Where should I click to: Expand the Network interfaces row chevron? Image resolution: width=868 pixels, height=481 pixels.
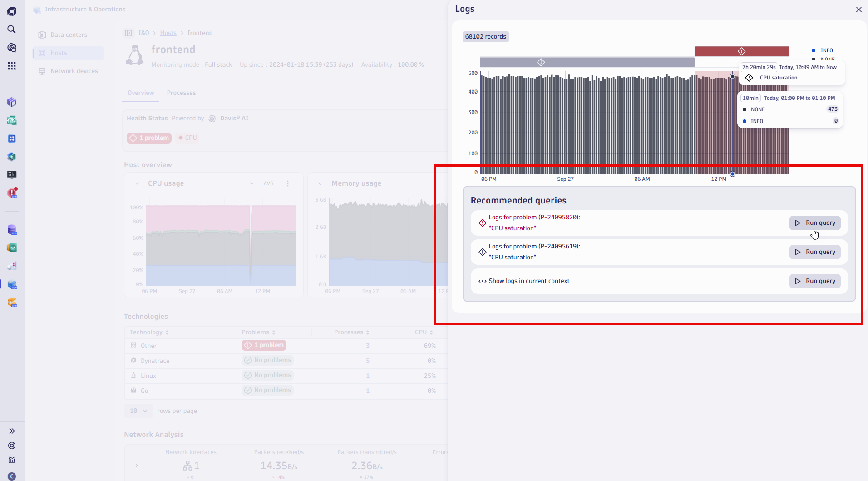tap(136, 466)
